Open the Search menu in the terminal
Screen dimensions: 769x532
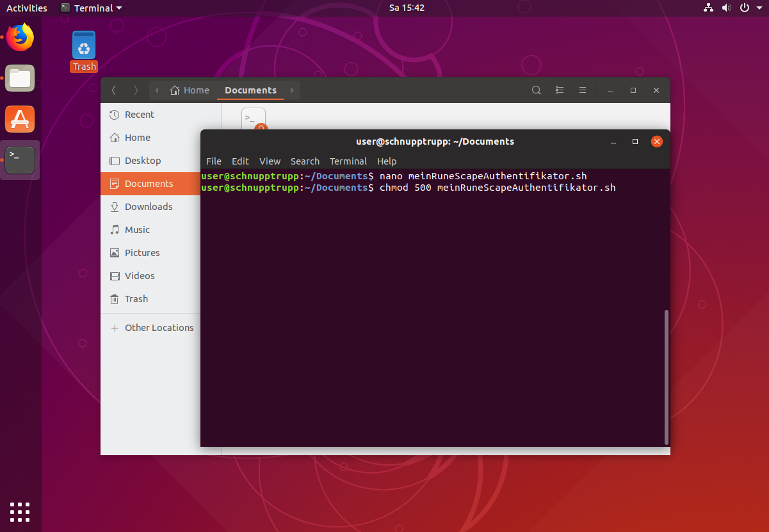[x=305, y=161]
